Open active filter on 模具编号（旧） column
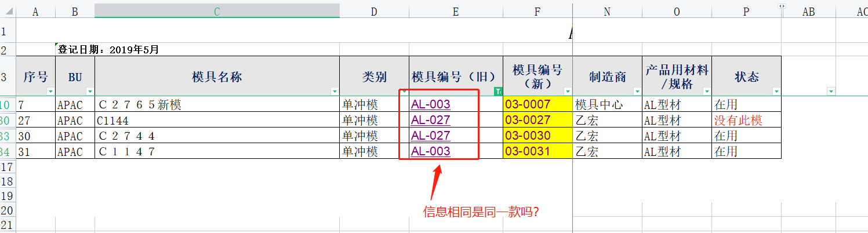Screen dimensions: 868x233 pyautogui.click(x=498, y=92)
